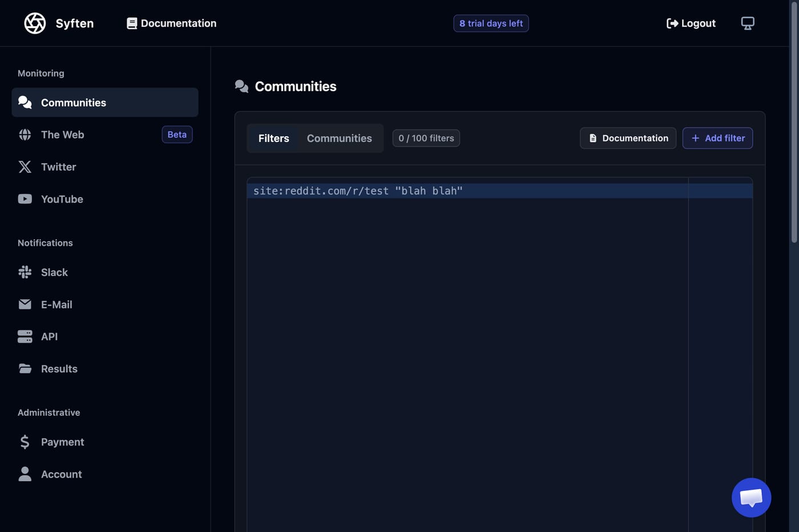Open the Payment page

point(105,442)
